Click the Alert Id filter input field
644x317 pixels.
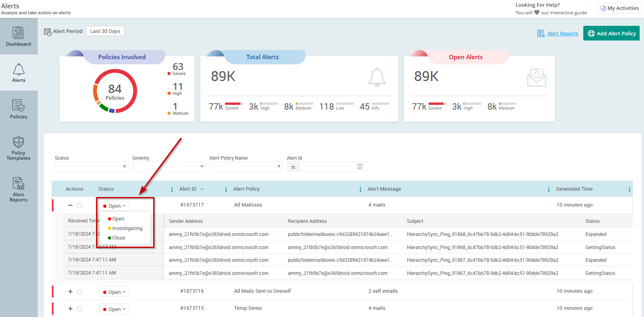(x=328, y=167)
